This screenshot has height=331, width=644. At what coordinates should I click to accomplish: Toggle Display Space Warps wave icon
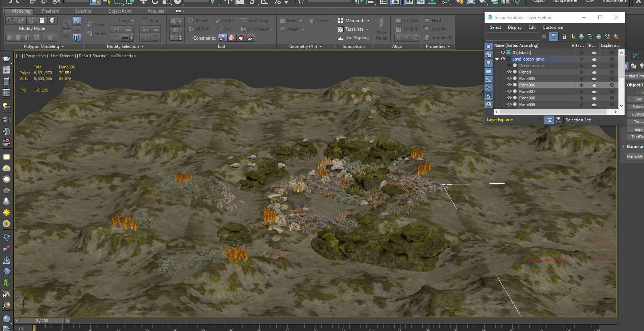point(489,88)
